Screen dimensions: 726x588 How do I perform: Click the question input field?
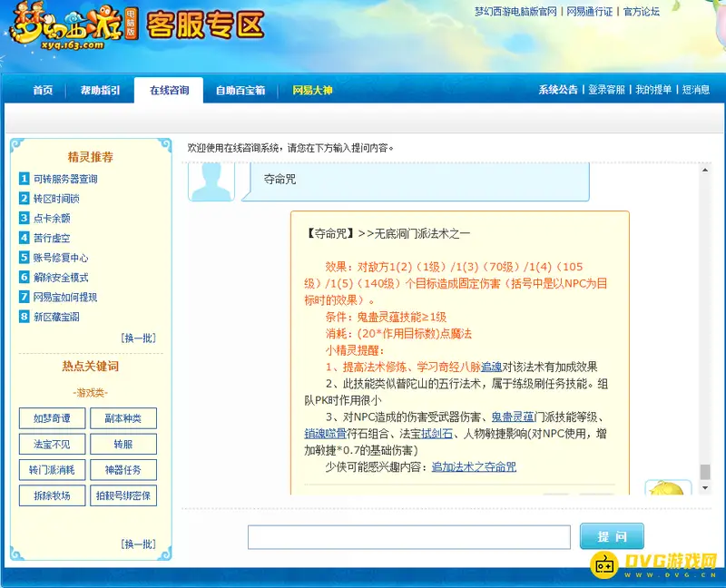409,537
